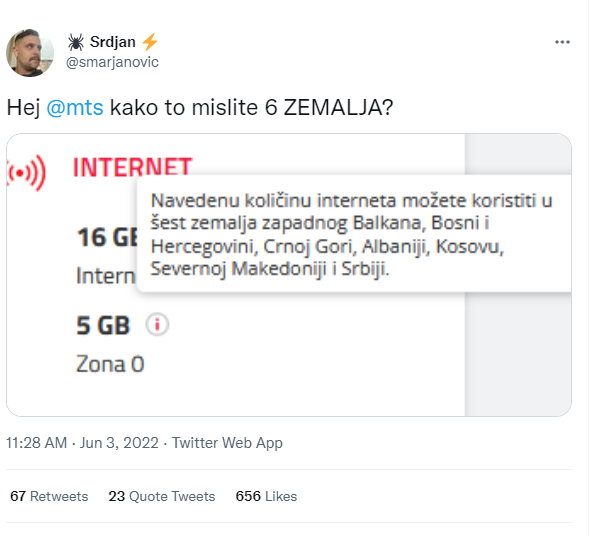Click the red signal icon near INTERNET
The height and width of the screenshot is (536, 610).
tap(26, 174)
